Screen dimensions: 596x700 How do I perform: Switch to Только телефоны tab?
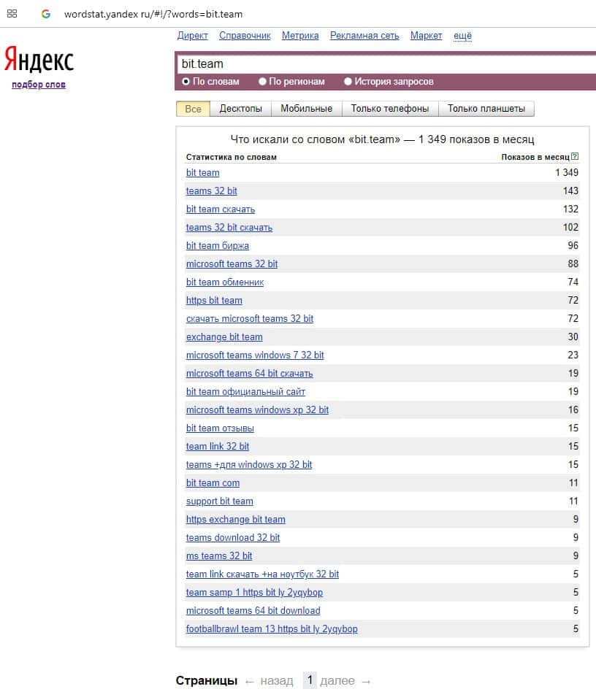coord(389,109)
